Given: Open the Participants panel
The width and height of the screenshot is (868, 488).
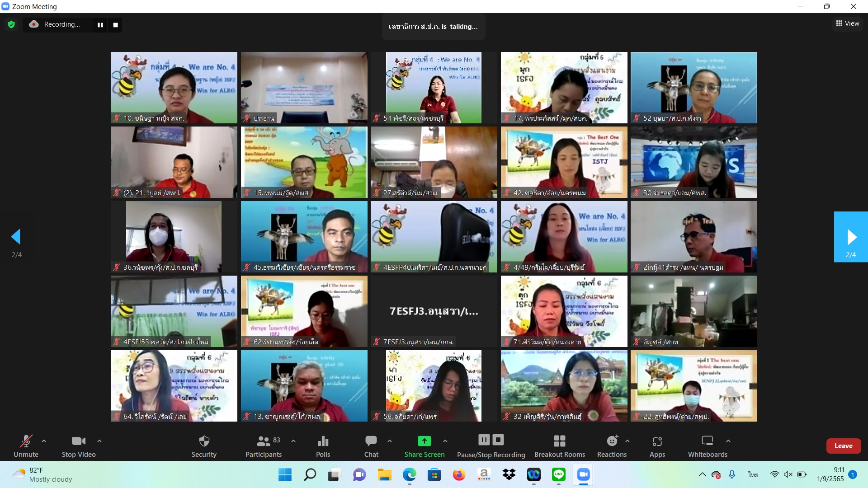Looking at the screenshot, I should point(264,446).
